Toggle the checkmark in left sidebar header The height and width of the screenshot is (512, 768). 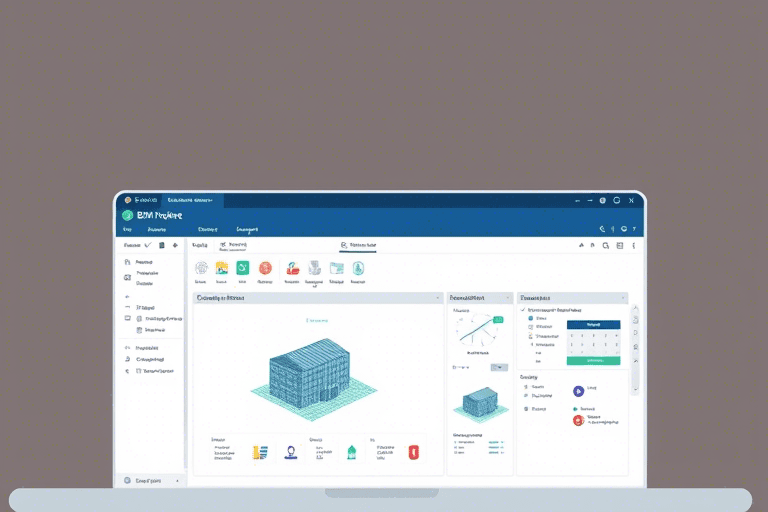(x=148, y=244)
